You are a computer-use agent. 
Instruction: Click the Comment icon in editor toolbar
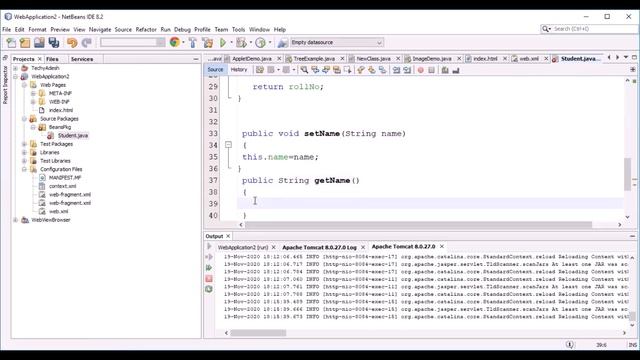(x=445, y=70)
